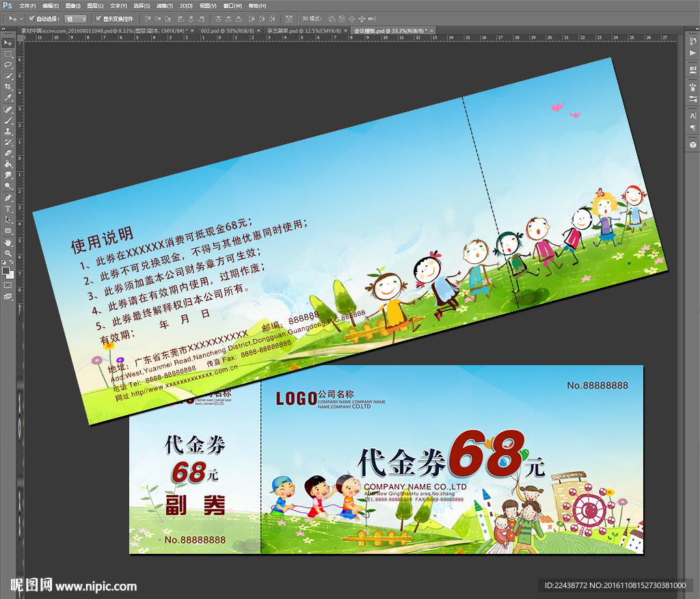Open the Properties panel icon
700x599 pixels.
(x=693, y=70)
